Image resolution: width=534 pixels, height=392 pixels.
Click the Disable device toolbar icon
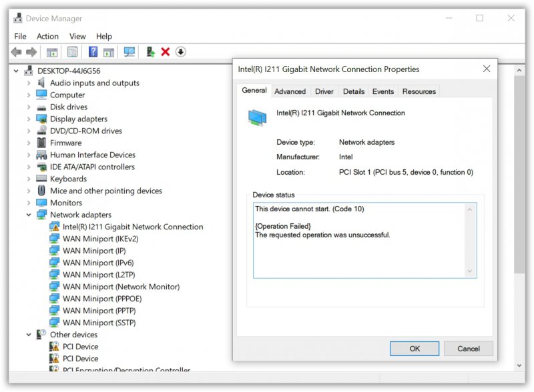pos(181,51)
